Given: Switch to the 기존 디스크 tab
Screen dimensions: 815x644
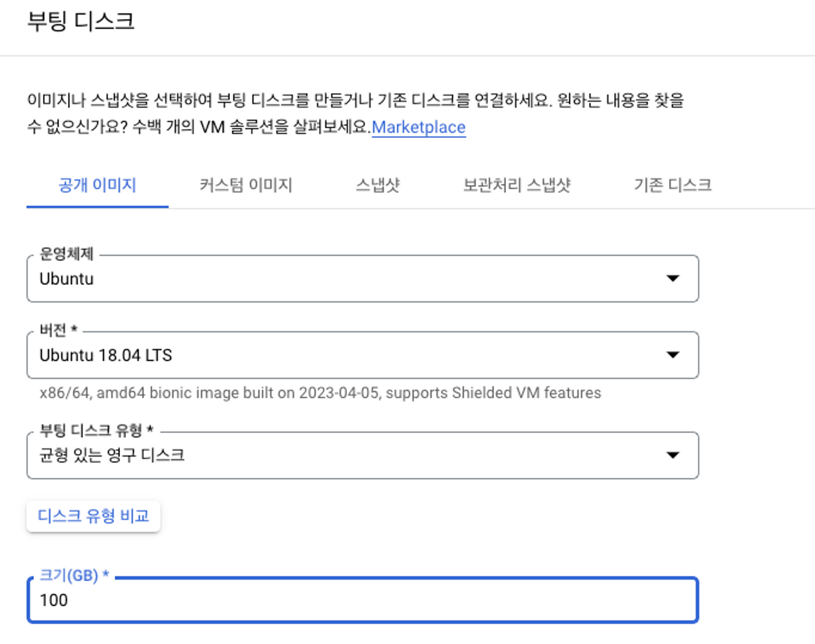Looking at the screenshot, I should 672,185.
